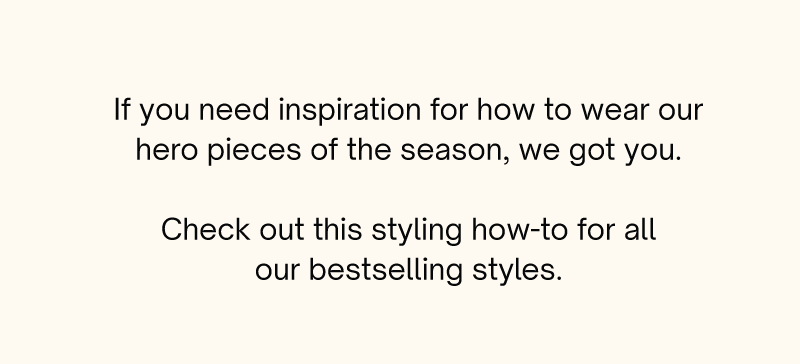Click the word "If" starting the paragraph

pyautogui.click(x=121, y=109)
